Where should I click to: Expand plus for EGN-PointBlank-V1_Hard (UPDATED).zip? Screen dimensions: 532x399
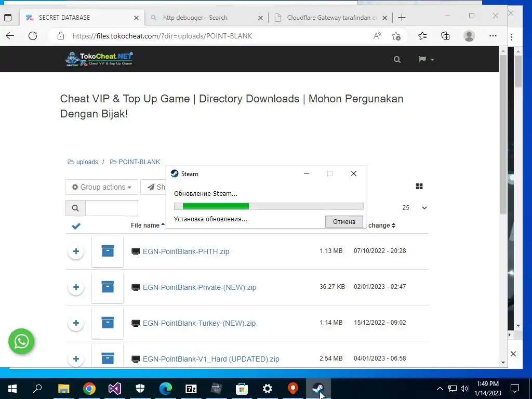click(76, 359)
